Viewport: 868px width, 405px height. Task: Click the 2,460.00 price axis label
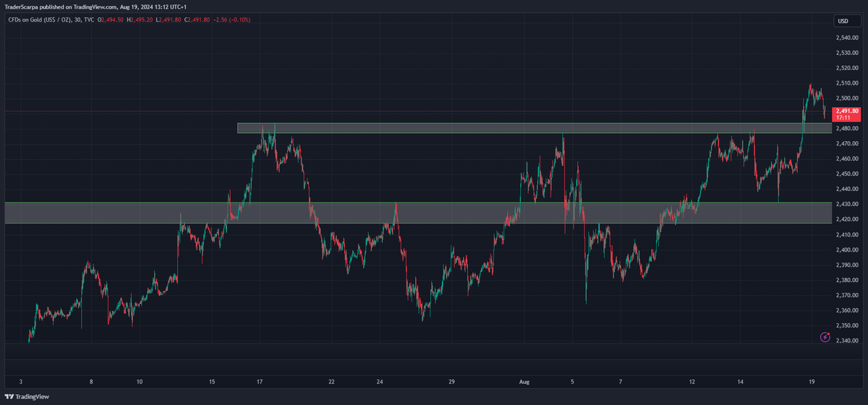click(846, 158)
